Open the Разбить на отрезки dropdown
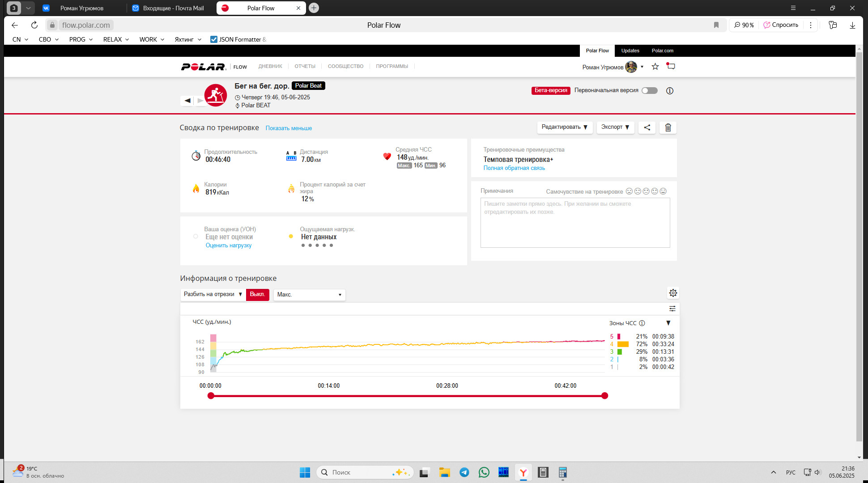Image resolution: width=868 pixels, height=483 pixels. coord(213,294)
